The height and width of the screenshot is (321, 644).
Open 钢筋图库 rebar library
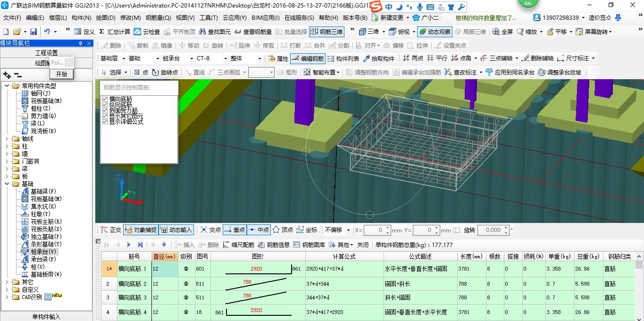pos(310,245)
